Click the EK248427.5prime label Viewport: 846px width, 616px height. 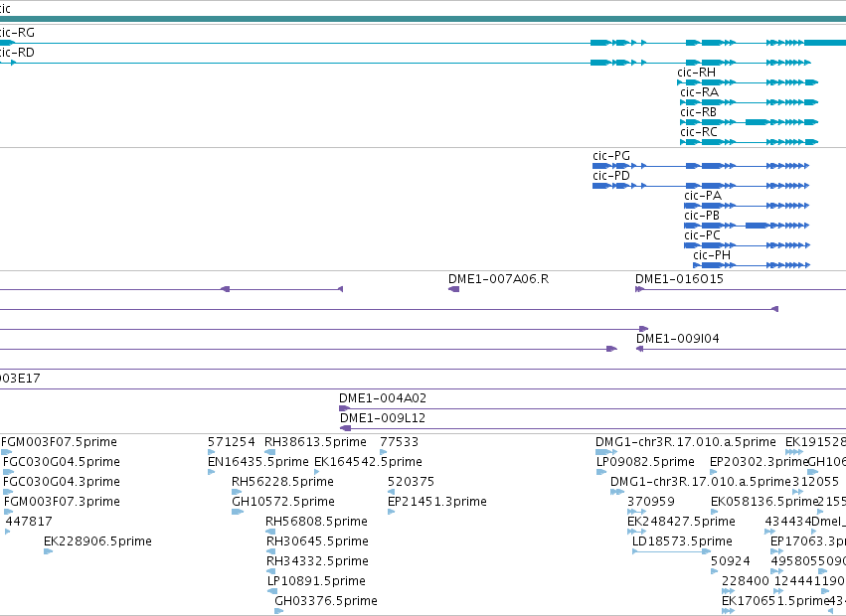(681, 522)
